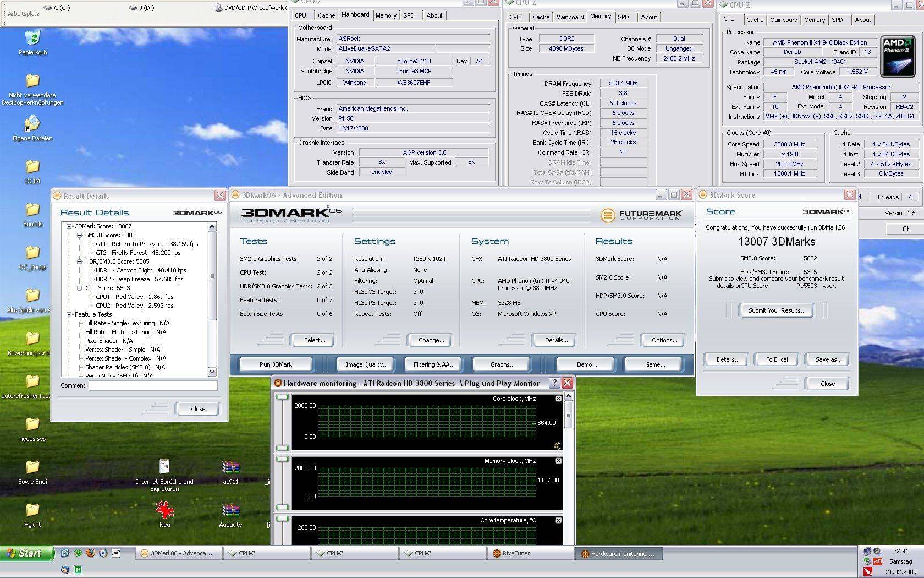
Task: Click OK in the CPU-Z window
Action: coord(906,229)
